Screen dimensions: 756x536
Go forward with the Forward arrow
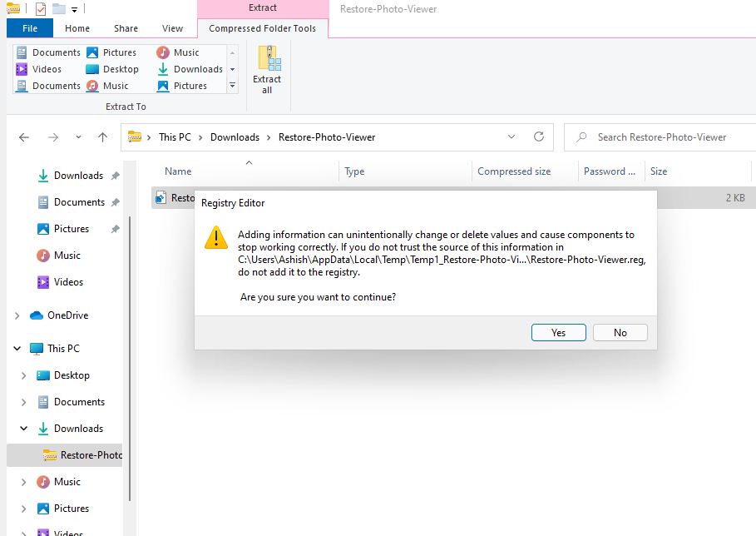(x=53, y=137)
